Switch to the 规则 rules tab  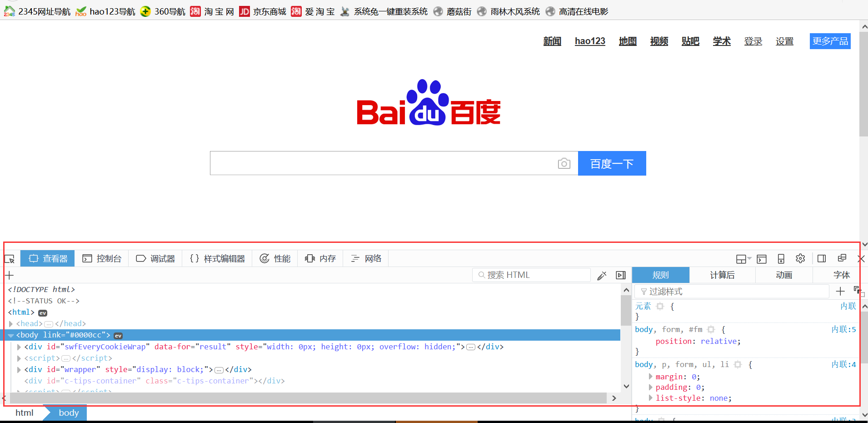661,275
